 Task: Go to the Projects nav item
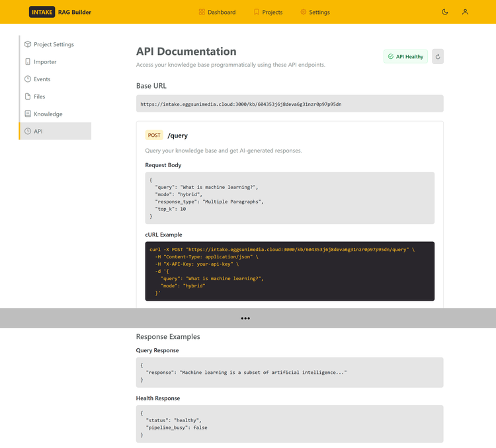point(268,12)
